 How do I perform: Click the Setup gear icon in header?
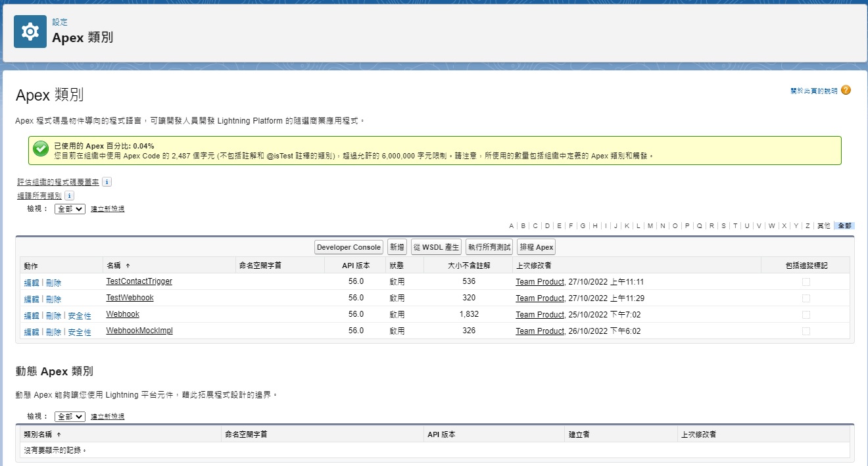coord(30,32)
